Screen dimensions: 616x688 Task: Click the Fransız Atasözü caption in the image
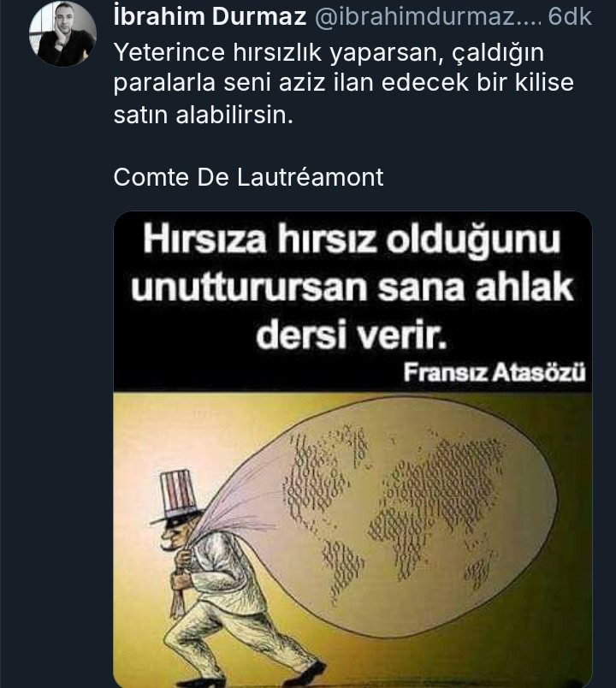pos(495,372)
